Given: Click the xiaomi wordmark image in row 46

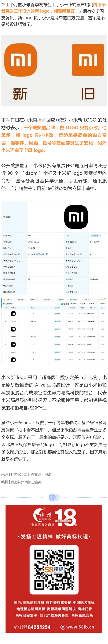Looking at the screenshot, I should pos(13,352).
